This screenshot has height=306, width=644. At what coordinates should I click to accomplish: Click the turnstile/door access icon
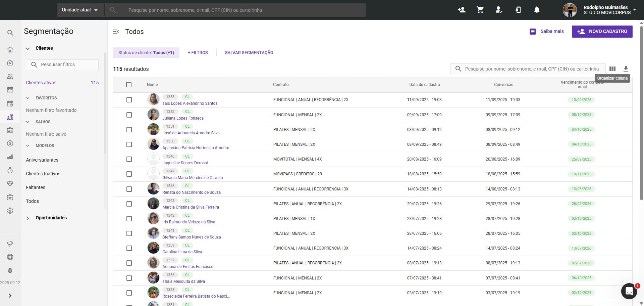click(518, 10)
